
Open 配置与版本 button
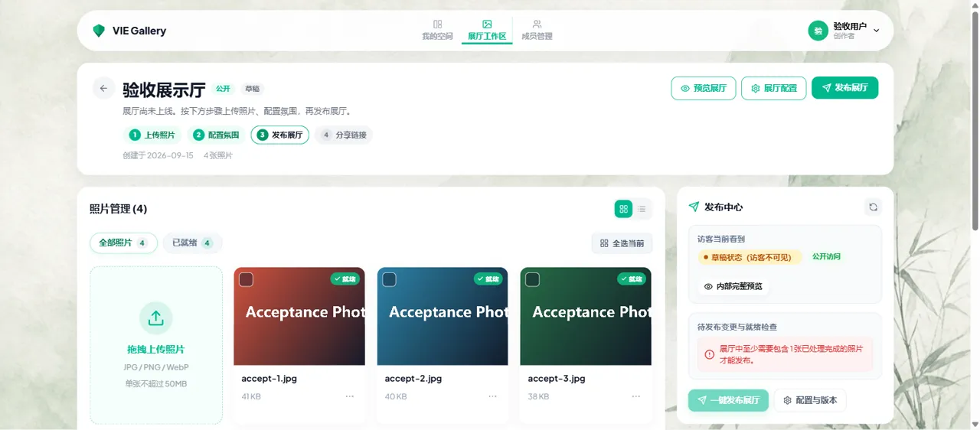(x=810, y=400)
